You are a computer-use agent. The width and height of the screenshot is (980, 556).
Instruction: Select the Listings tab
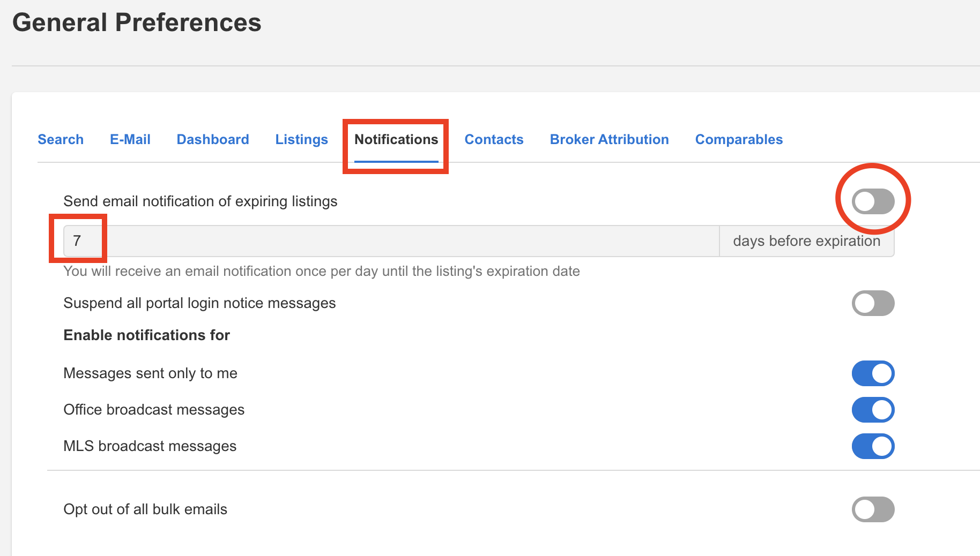[x=301, y=139]
